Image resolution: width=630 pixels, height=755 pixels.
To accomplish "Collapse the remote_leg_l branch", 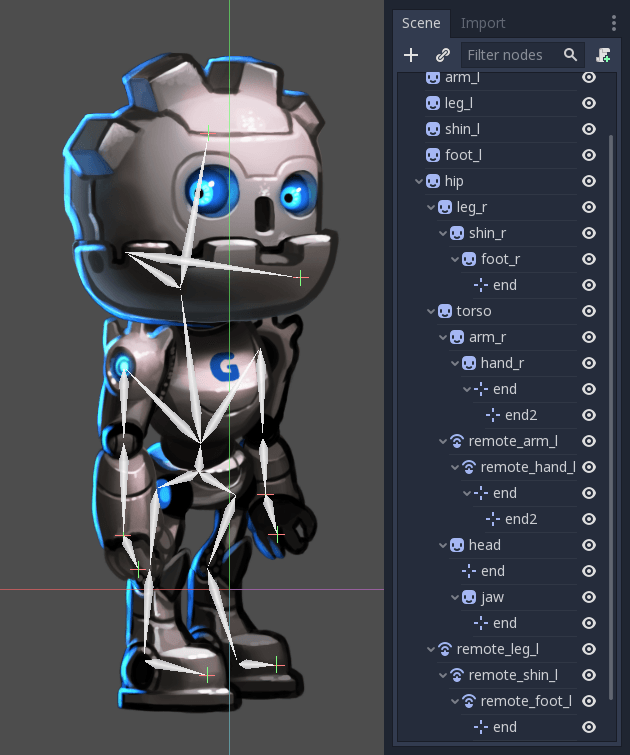I will coord(431,649).
